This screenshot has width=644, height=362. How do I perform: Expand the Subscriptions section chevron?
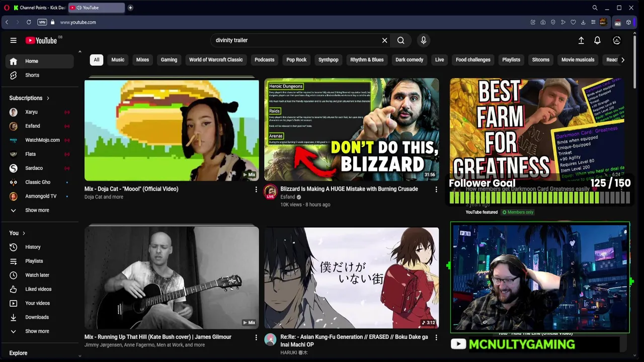tap(48, 98)
